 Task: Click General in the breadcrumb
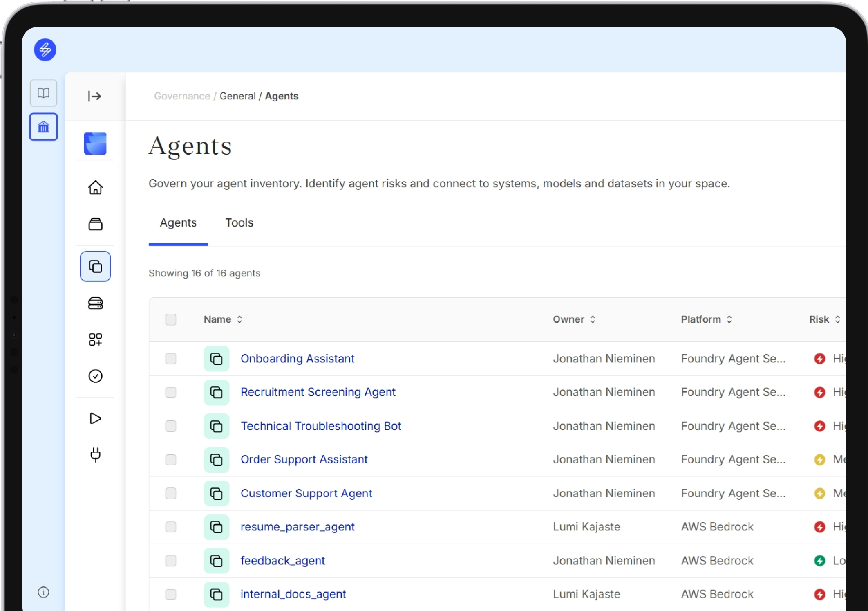[237, 96]
